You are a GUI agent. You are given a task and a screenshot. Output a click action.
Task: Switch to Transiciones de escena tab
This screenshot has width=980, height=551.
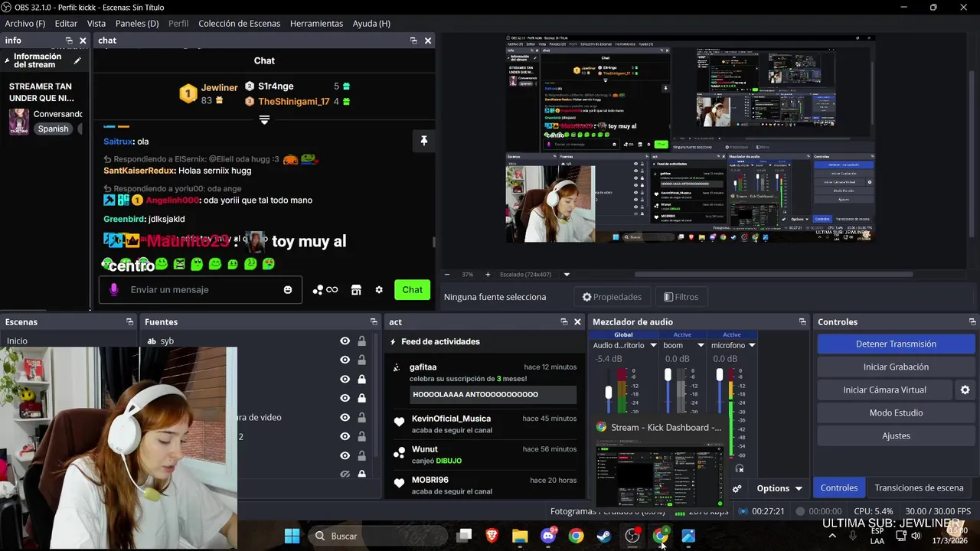(x=919, y=488)
